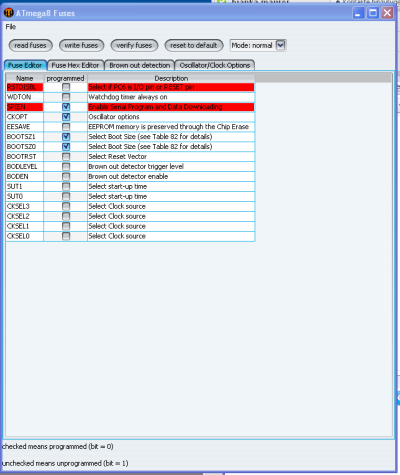Click 'Brown out detector enable' description

[x=171, y=177]
